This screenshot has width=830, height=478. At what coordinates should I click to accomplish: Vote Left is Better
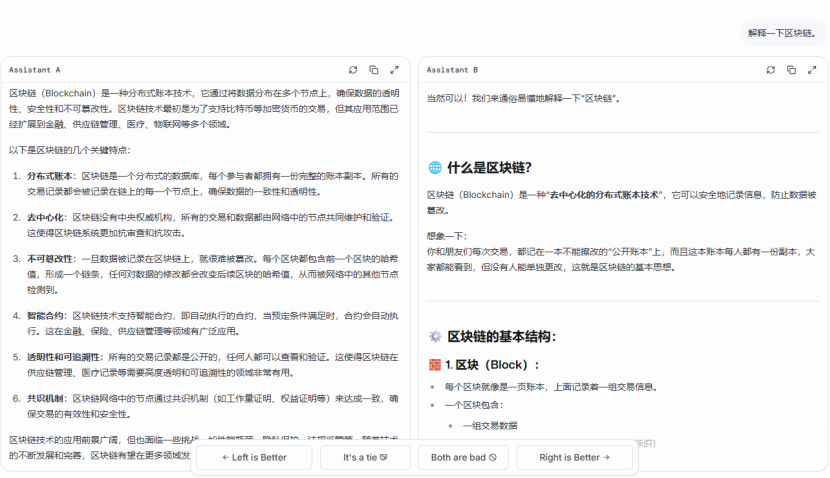254,457
